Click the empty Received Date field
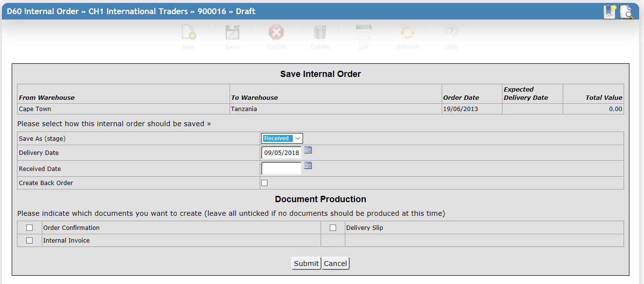The width and height of the screenshot is (644, 284). pos(282,169)
